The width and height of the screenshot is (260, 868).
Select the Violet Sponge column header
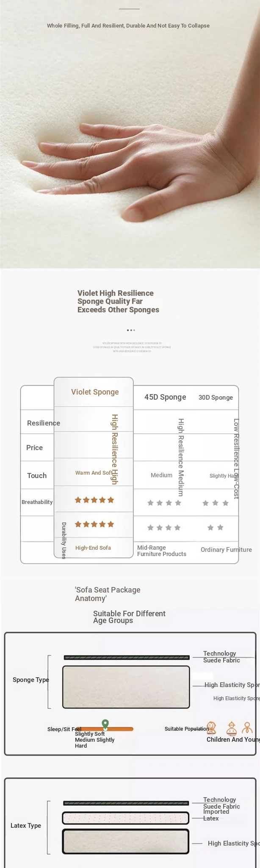(95, 392)
